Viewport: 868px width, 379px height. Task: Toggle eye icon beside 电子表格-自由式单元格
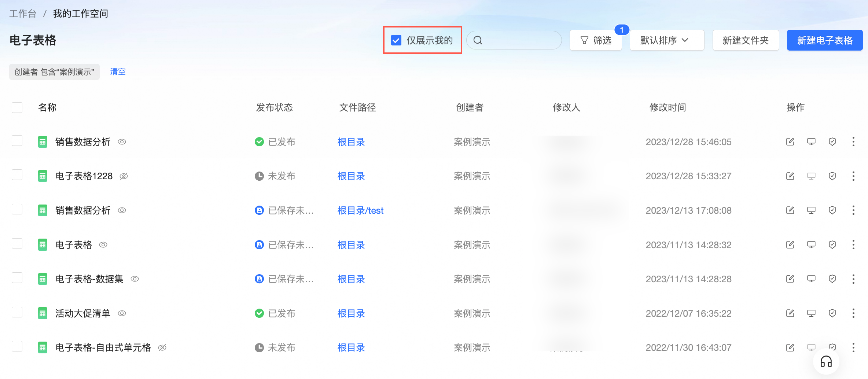coord(162,347)
